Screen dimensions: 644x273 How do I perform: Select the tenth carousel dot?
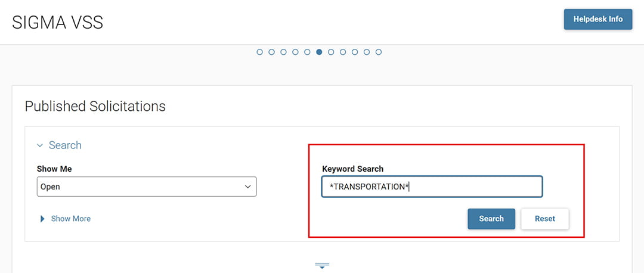click(367, 52)
